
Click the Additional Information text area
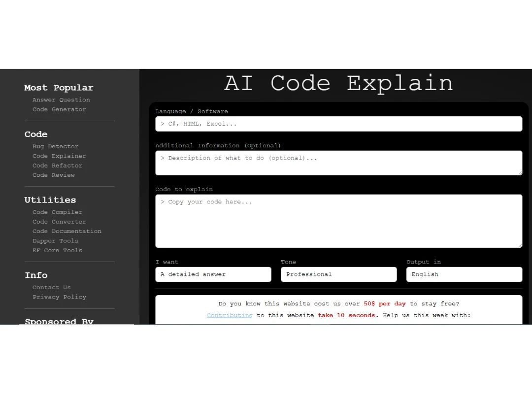[x=338, y=163]
